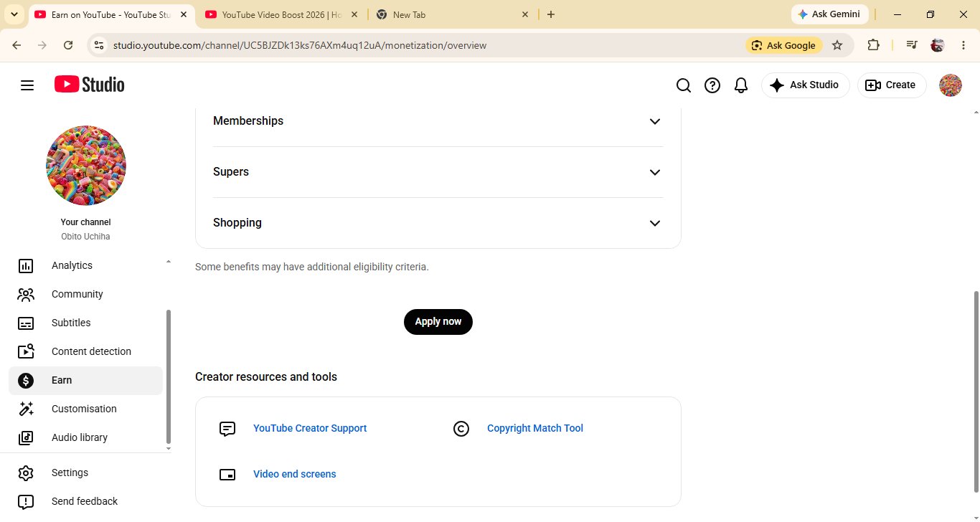
Task: Reload the page
Action: point(68,45)
